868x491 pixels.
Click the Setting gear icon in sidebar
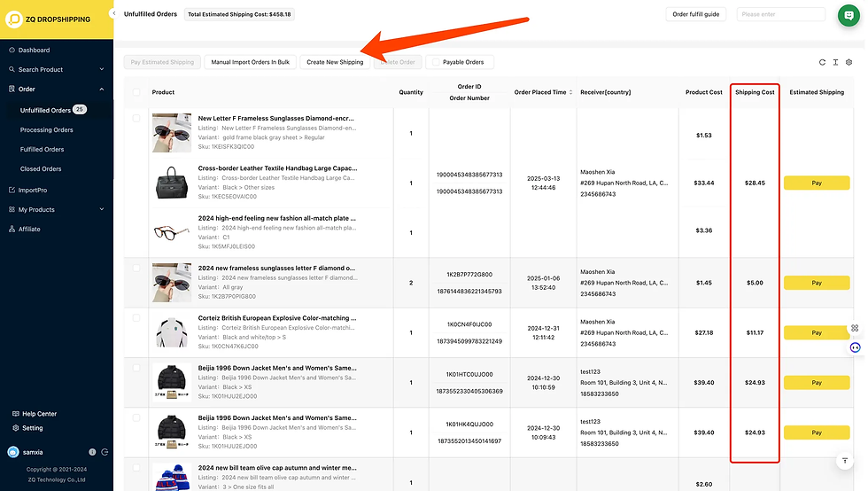[x=16, y=428]
